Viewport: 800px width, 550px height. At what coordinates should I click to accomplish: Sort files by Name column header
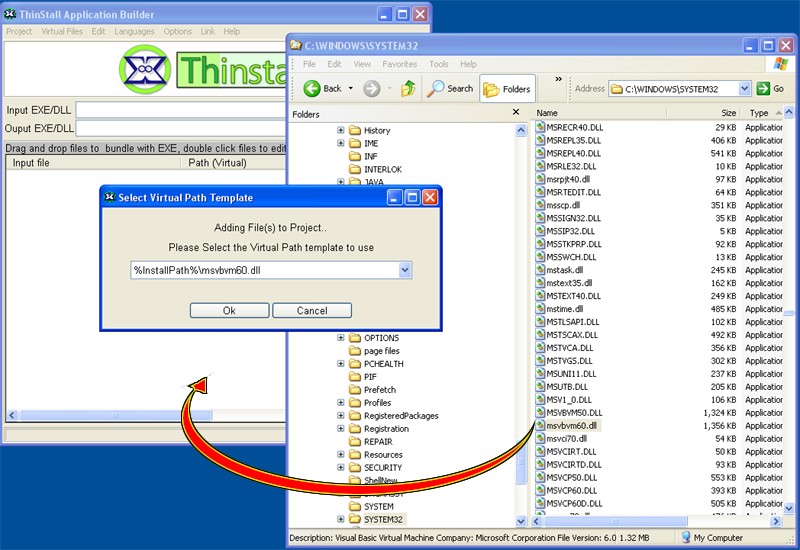(x=599, y=113)
